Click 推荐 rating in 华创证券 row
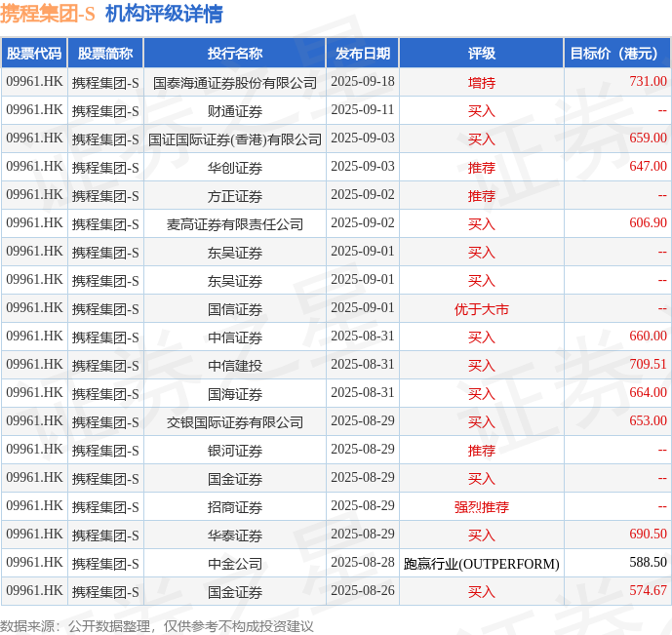Screen dimensions: 672x635 (481, 168)
